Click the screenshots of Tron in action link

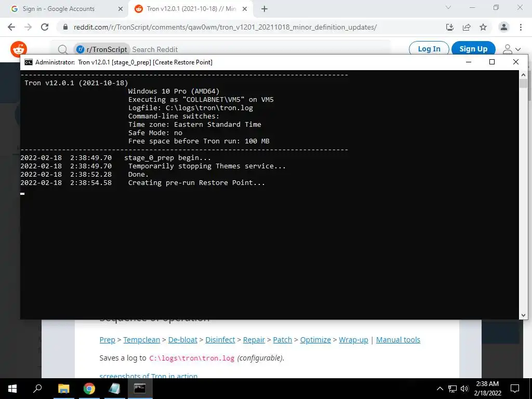coord(148,376)
